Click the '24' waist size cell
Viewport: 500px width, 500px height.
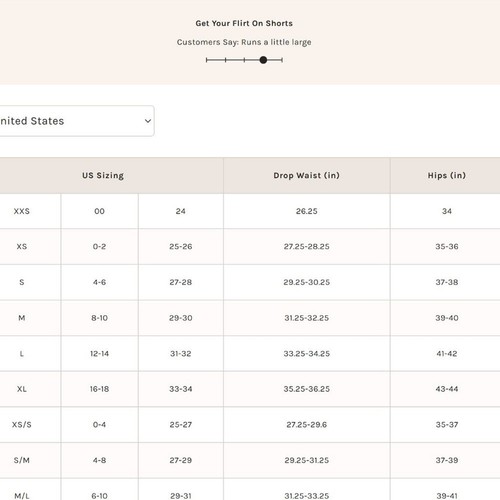pyautogui.click(x=181, y=211)
